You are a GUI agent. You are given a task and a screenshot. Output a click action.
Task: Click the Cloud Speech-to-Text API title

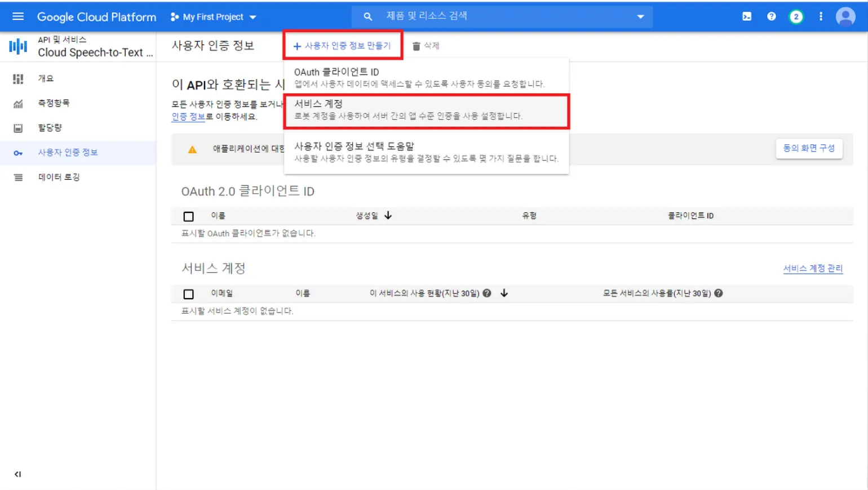coord(95,52)
